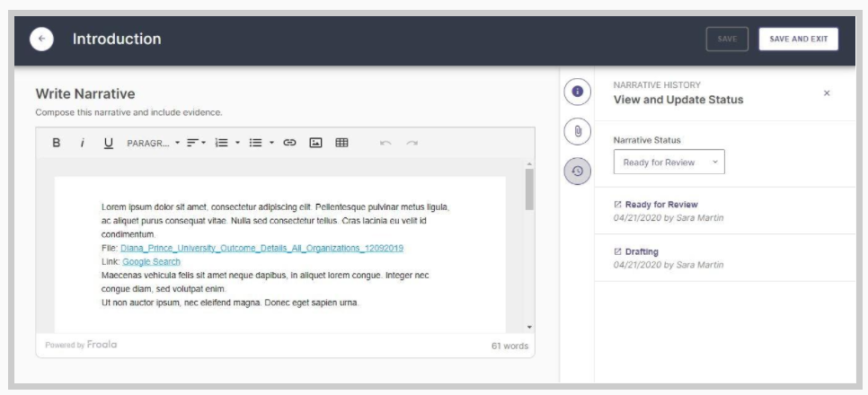Open the info panel icon
Image resolution: width=868 pixels, height=395 pixels.
578,92
